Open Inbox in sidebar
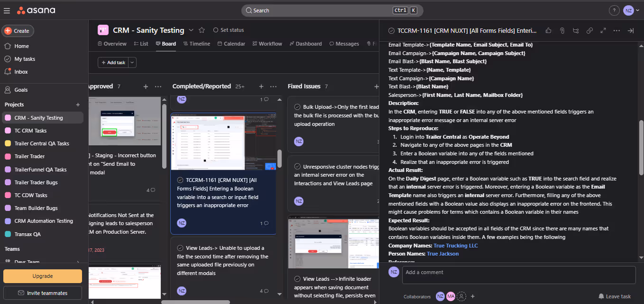644x304 pixels. point(21,72)
